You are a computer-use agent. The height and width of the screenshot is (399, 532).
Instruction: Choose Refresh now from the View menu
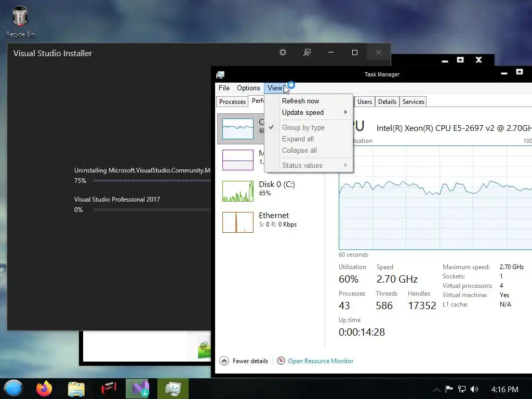point(309,101)
